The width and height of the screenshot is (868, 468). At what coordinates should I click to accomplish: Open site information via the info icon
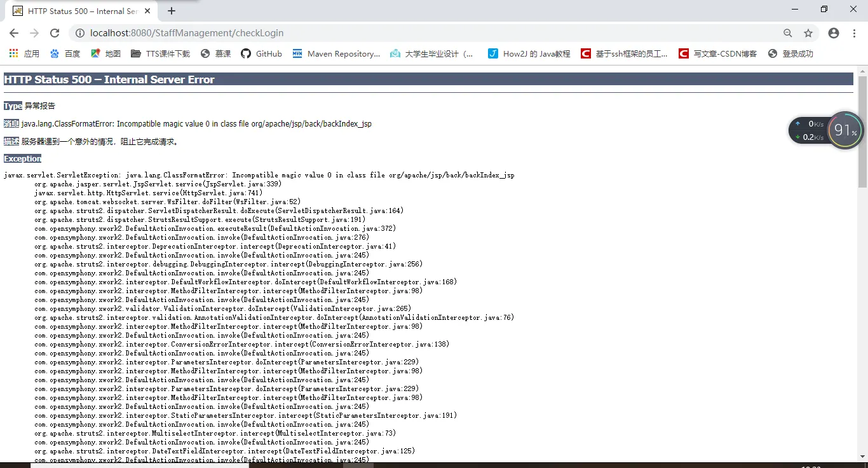[x=80, y=32]
